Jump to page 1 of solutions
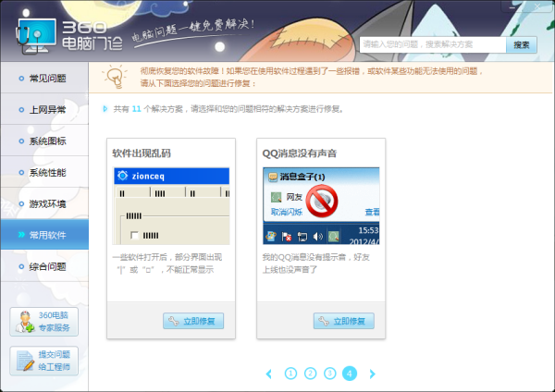Image resolution: width=555 pixels, height=392 pixels. (x=290, y=374)
